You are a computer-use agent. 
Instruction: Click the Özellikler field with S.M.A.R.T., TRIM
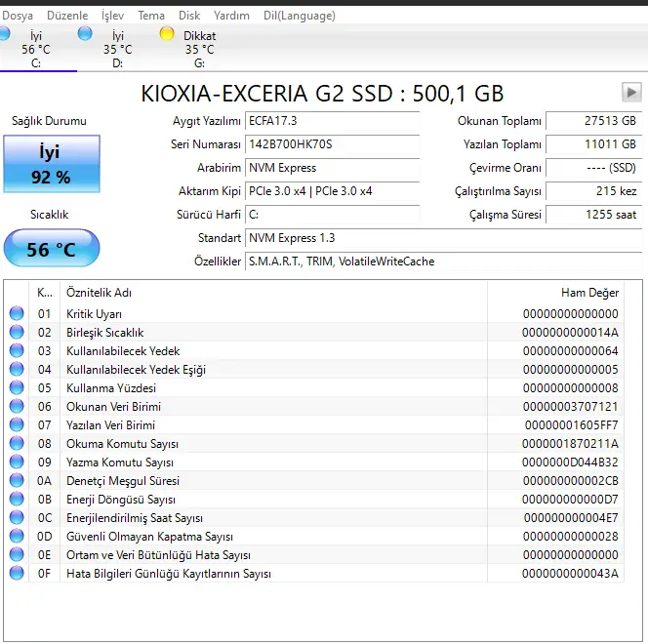(x=443, y=262)
